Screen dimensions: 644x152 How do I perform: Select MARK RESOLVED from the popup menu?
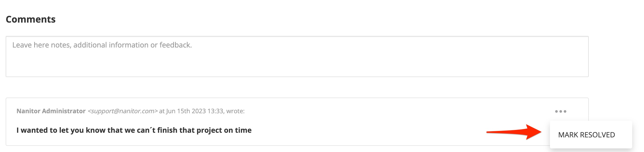point(586,135)
